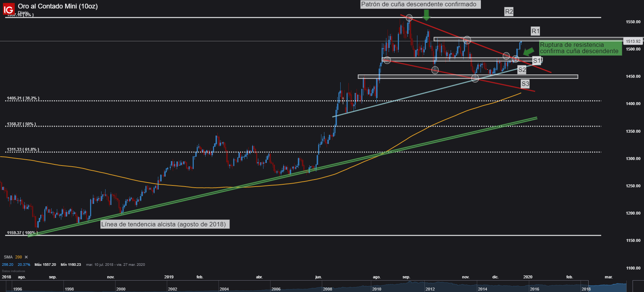This screenshot has width=644, height=292.
Task: Click the Datos indicativos notice
Action: pyautogui.click(x=13, y=271)
